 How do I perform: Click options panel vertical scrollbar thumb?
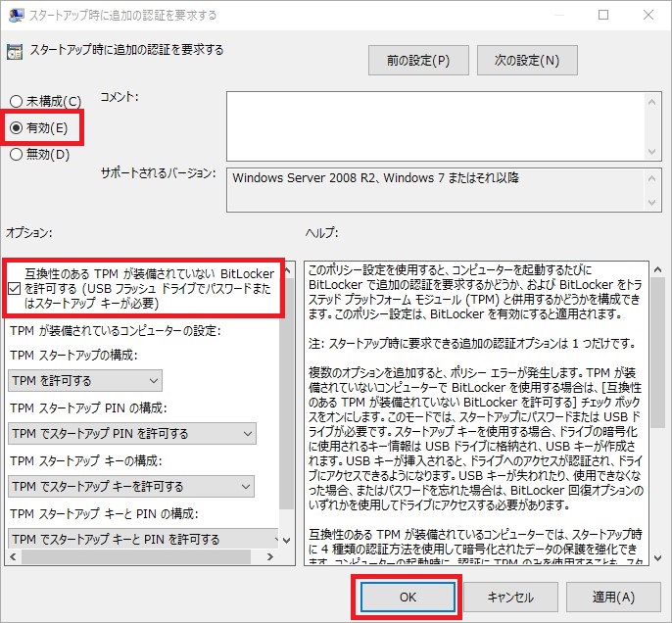point(287,394)
